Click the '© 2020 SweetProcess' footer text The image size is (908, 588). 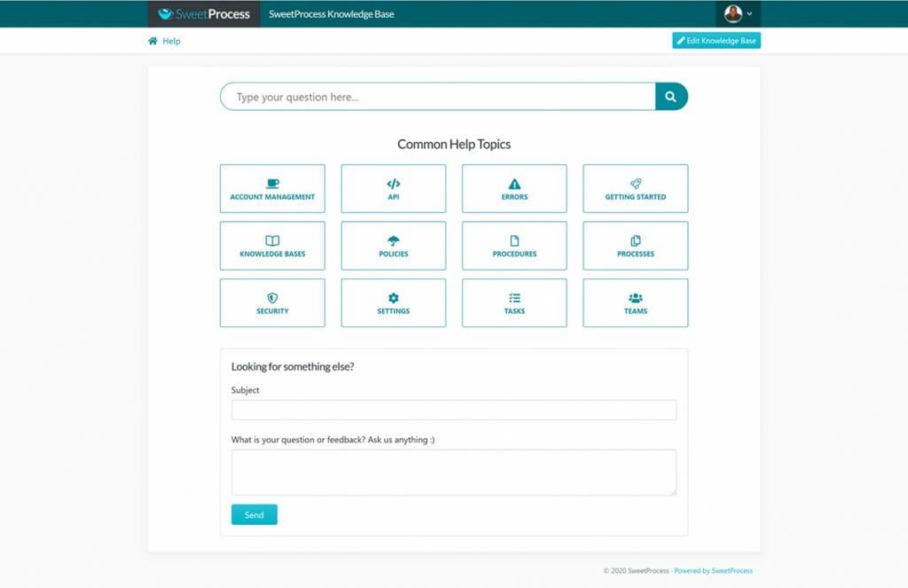click(636, 570)
